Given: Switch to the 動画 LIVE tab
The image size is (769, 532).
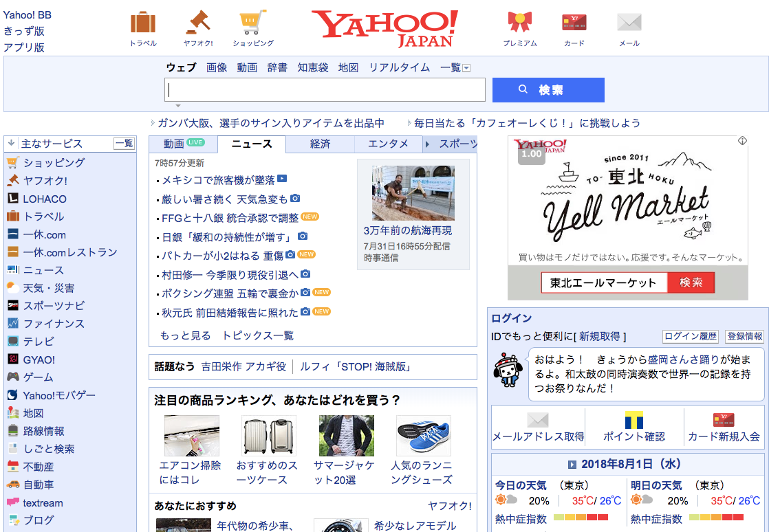Looking at the screenshot, I should point(184,144).
